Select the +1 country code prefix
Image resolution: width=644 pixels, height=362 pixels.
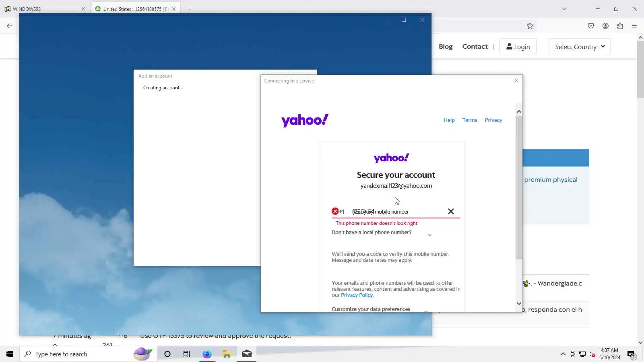pos(342,212)
